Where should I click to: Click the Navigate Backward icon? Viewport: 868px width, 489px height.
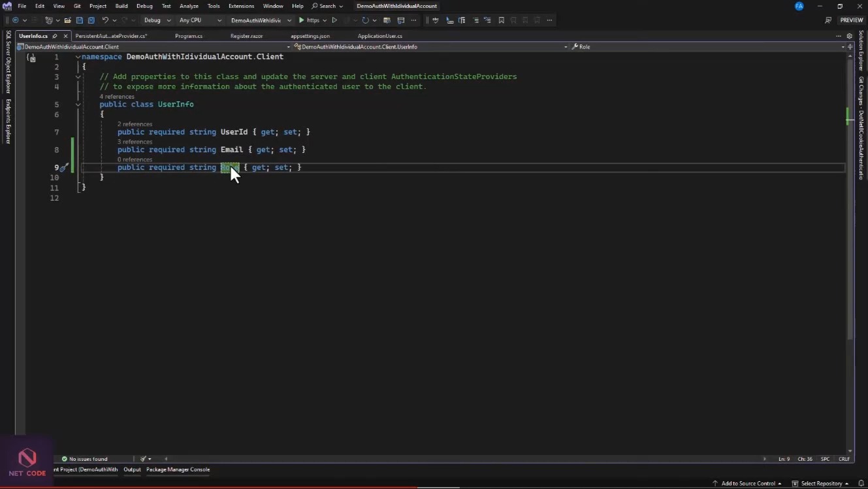pyautogui.click(x=16, y=20)
